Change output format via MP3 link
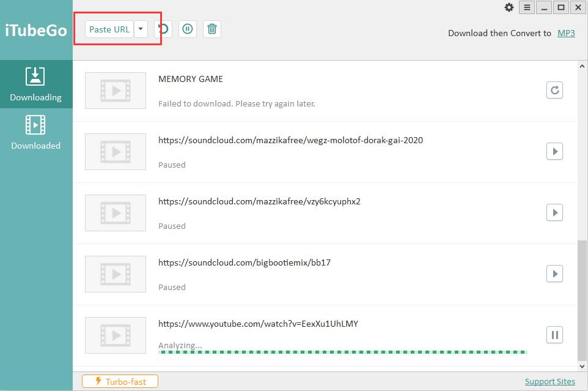588x391 pixels. click(x=566, y=34)
